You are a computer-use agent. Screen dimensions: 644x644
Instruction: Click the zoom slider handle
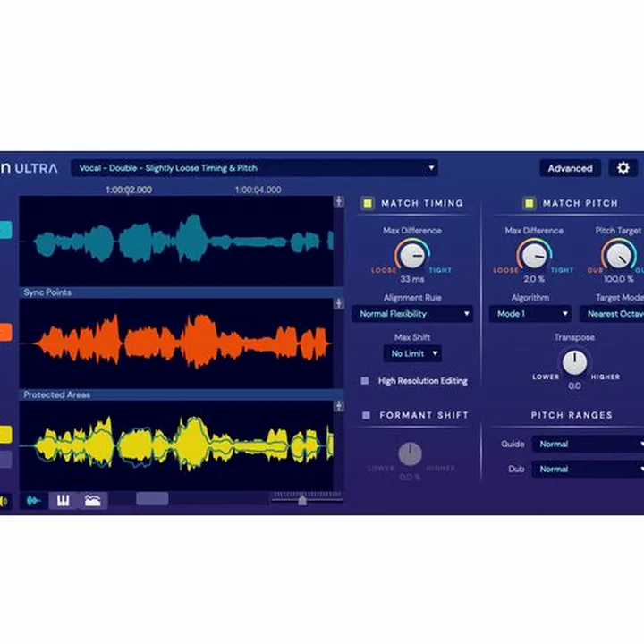tap(302, 500)
